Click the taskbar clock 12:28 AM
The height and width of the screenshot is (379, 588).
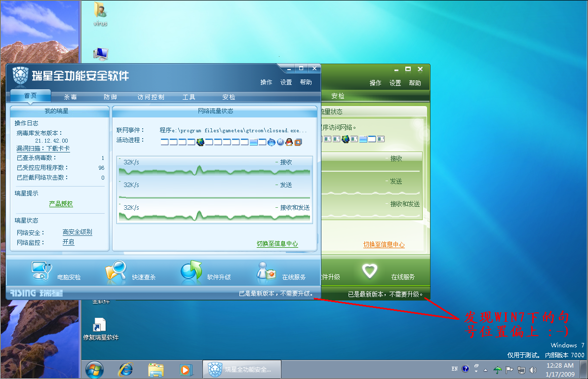[x=559, y=370]
